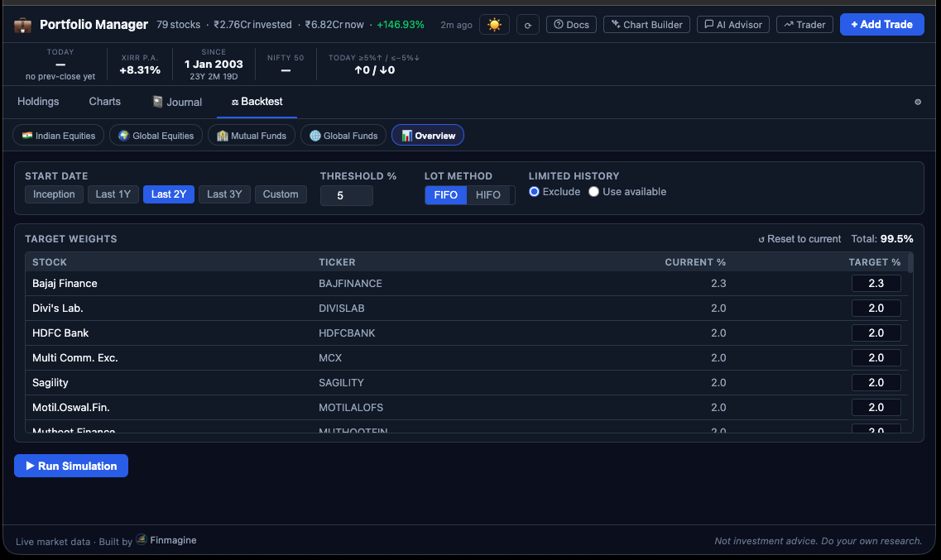Click the settings gear on the Backtest bar

pos(917,101)
